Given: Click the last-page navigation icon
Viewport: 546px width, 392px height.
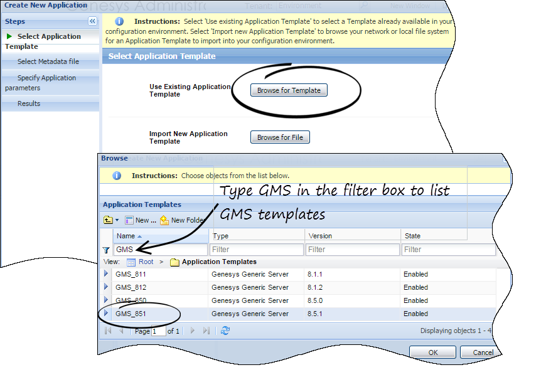Looking at the screenshot, I should (206, 331).
